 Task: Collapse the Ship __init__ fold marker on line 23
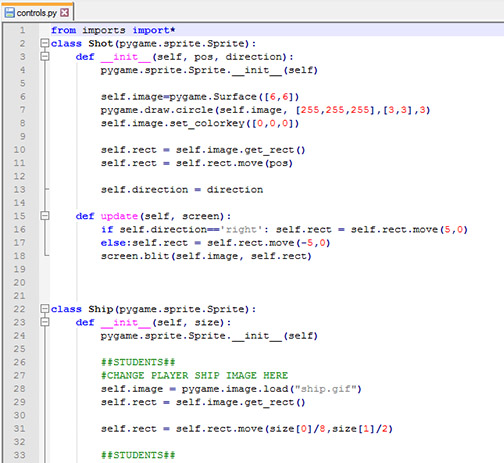pyautogui.click(x=44, y=322)
